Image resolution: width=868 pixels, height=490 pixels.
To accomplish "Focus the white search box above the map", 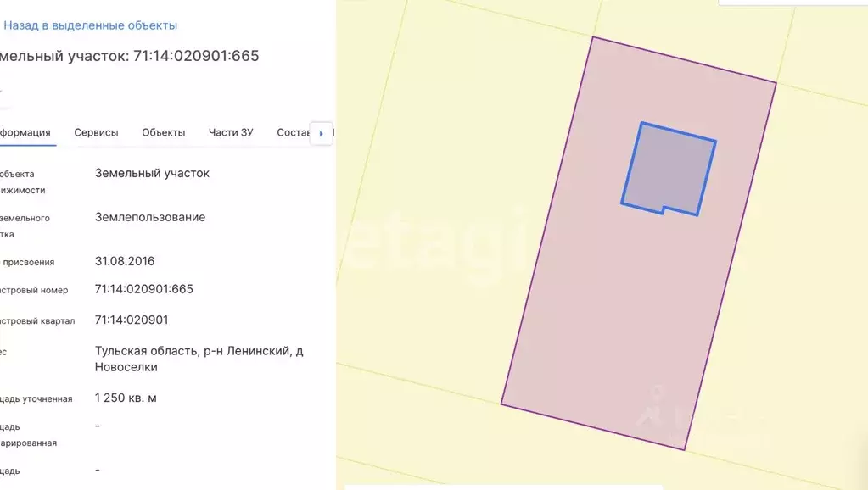I will (792, 3).
